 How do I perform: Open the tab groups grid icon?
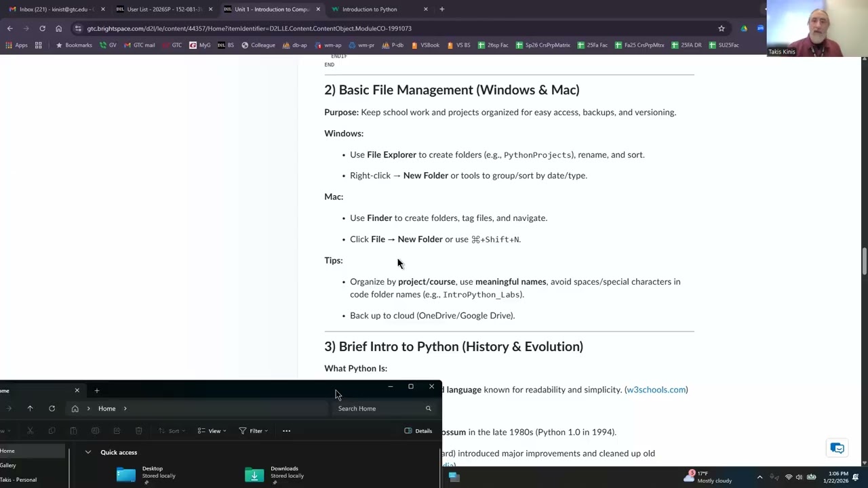click(x=39, y=45)
